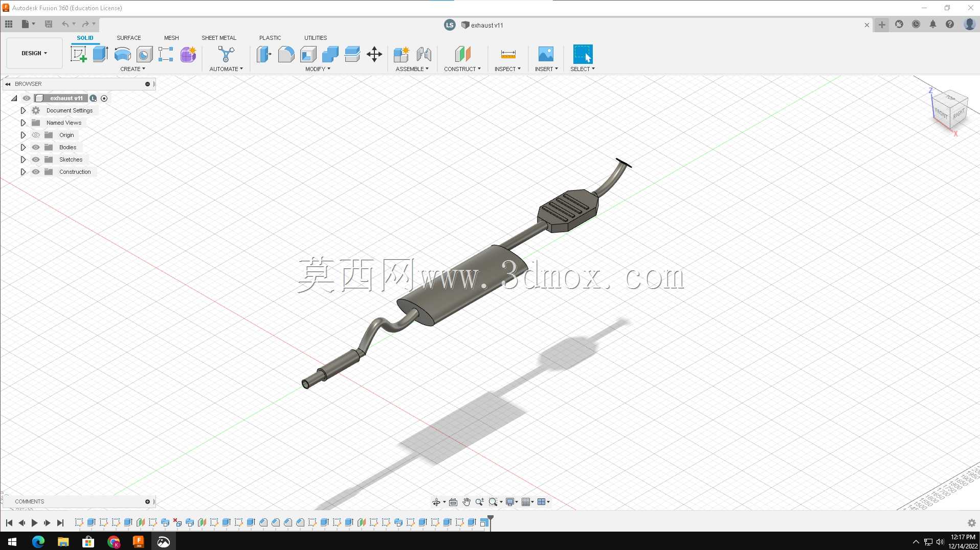Open the ASSEMBLE dropdown menu
This screenshot has height=550, width=980.
click(412, 69)
